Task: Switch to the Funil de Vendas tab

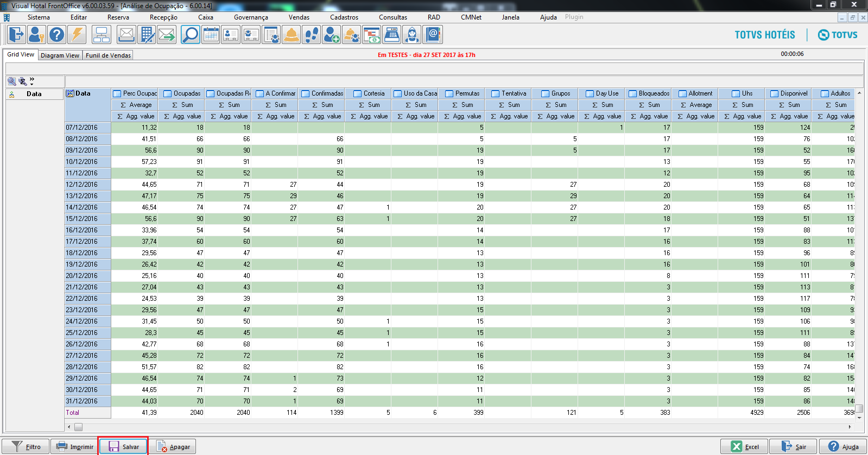Action: click(x=108, y=55)
